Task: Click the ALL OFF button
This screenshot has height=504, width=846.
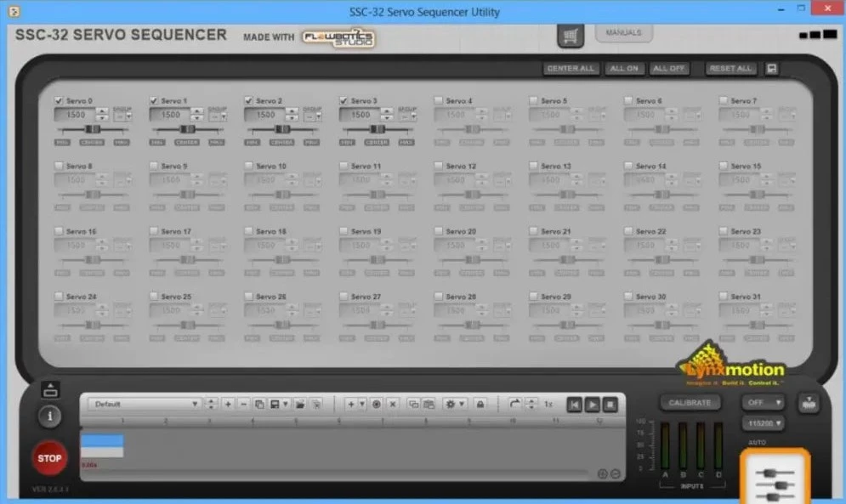Action: pyautogui.click(x=668, y=69)
